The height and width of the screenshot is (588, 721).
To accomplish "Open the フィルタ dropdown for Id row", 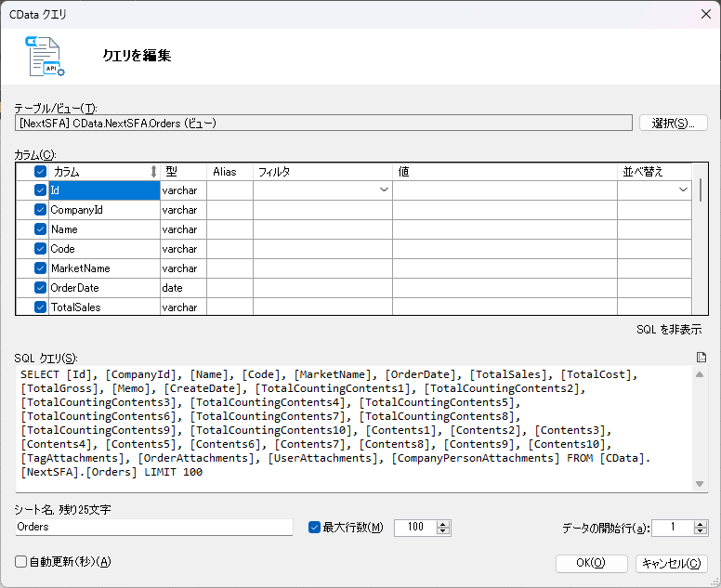I will click(384, 189).
